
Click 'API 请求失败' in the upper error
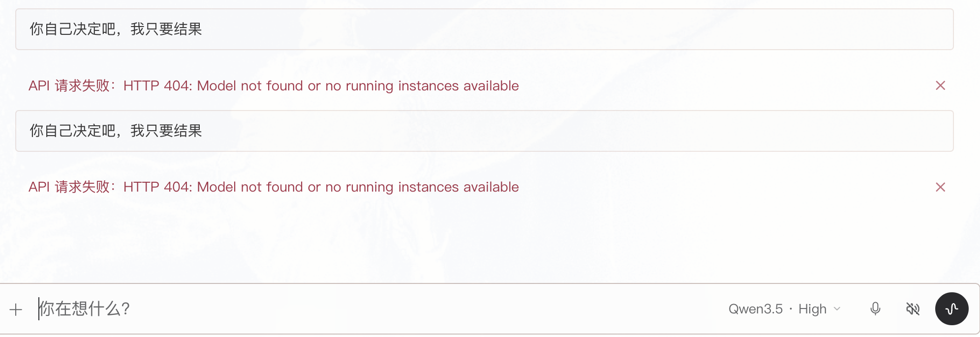point(69,86)
